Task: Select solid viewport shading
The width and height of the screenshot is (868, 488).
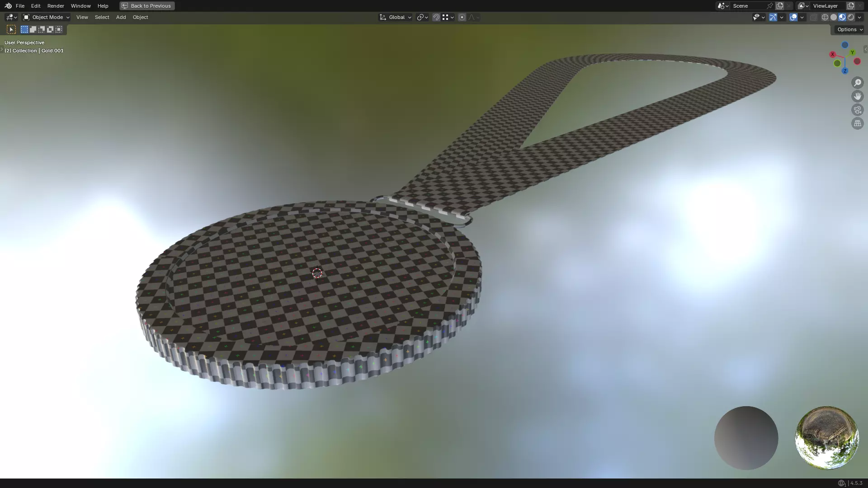Action: click(x=833, y=17)
